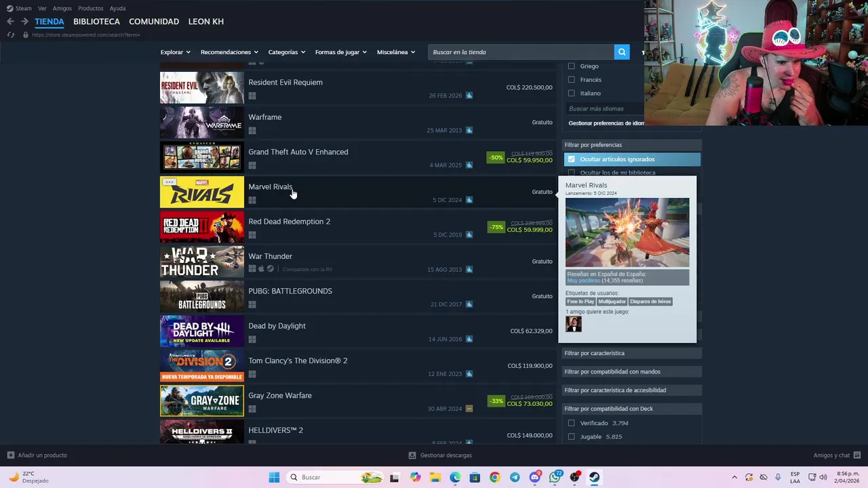Open the Steam menu
The height and width of the screenshot is (488, 868).
(x=24, y=8)
